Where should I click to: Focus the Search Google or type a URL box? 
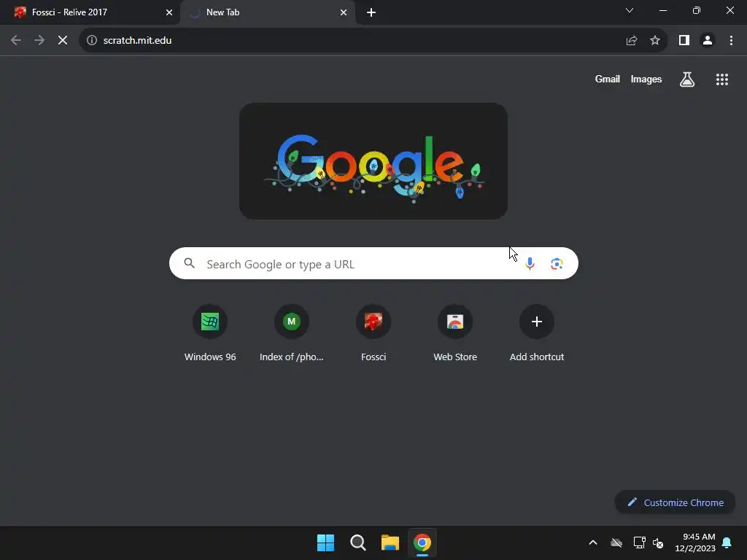(373, 263)
